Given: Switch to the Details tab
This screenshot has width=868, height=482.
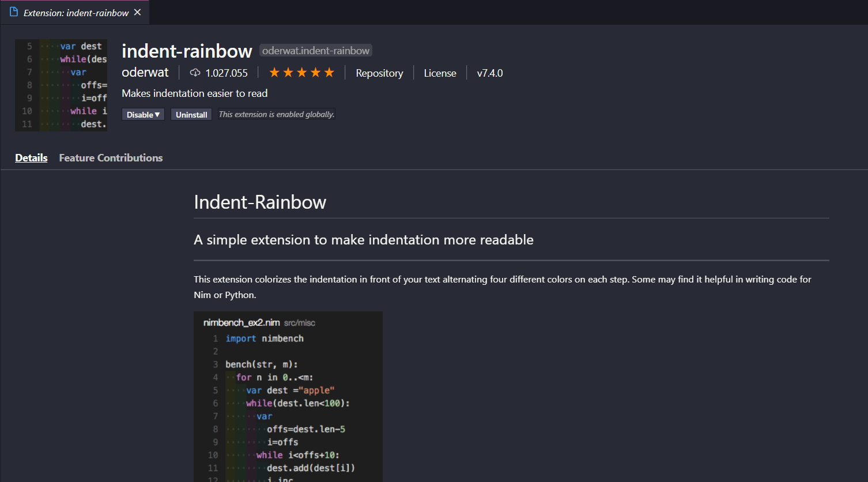Looking at the screenshot, I should coord(31,158).
